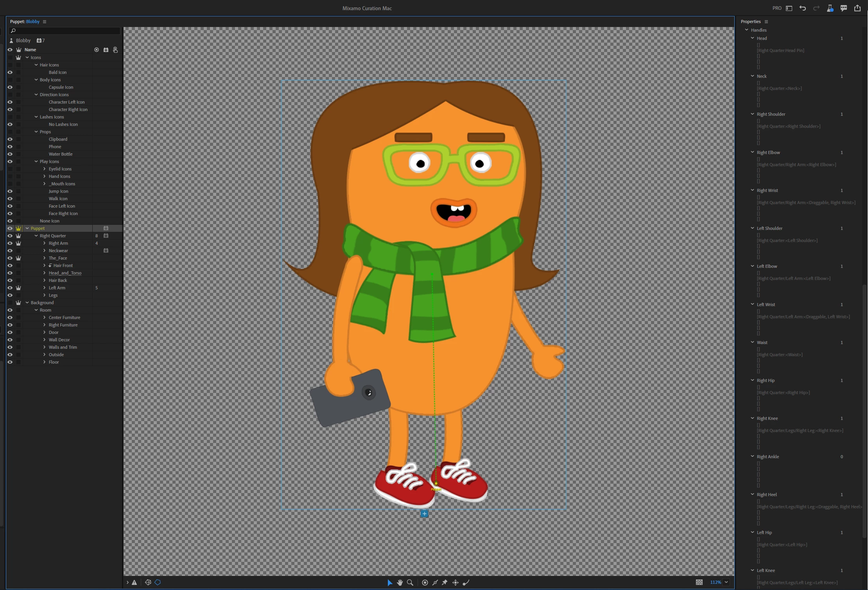Open the beta flask icon

(x=830, y=8)
